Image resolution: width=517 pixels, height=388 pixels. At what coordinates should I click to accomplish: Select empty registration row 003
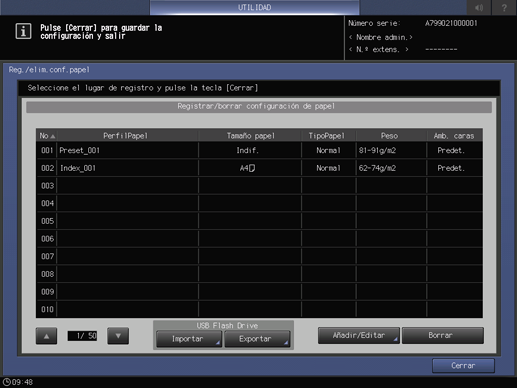[x=259, y=186]
